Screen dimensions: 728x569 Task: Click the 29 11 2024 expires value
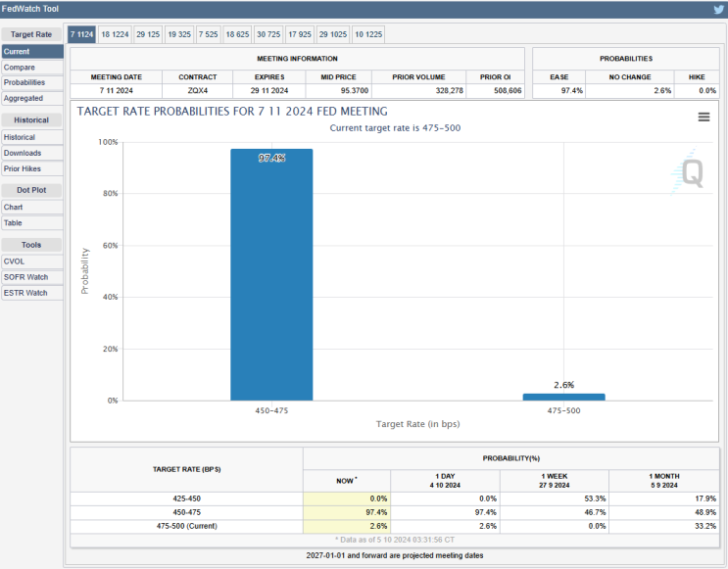[x=269, y=91]
